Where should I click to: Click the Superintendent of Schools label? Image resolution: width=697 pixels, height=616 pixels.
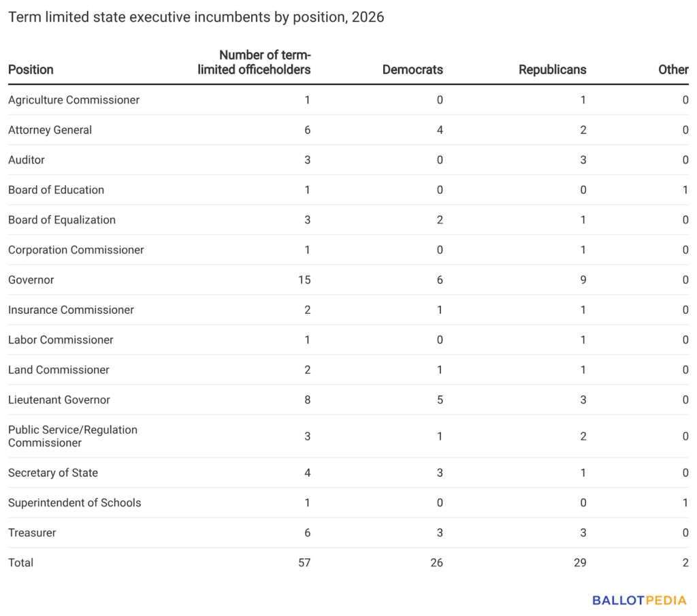pos(75,503)
